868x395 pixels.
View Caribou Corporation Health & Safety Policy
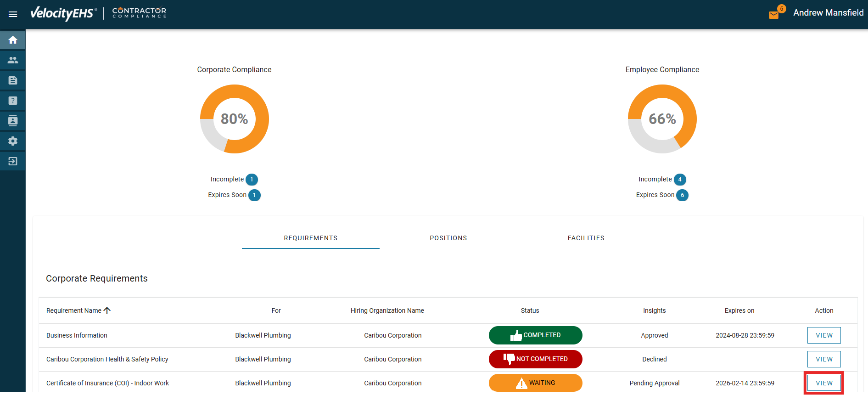click(823, 359)
